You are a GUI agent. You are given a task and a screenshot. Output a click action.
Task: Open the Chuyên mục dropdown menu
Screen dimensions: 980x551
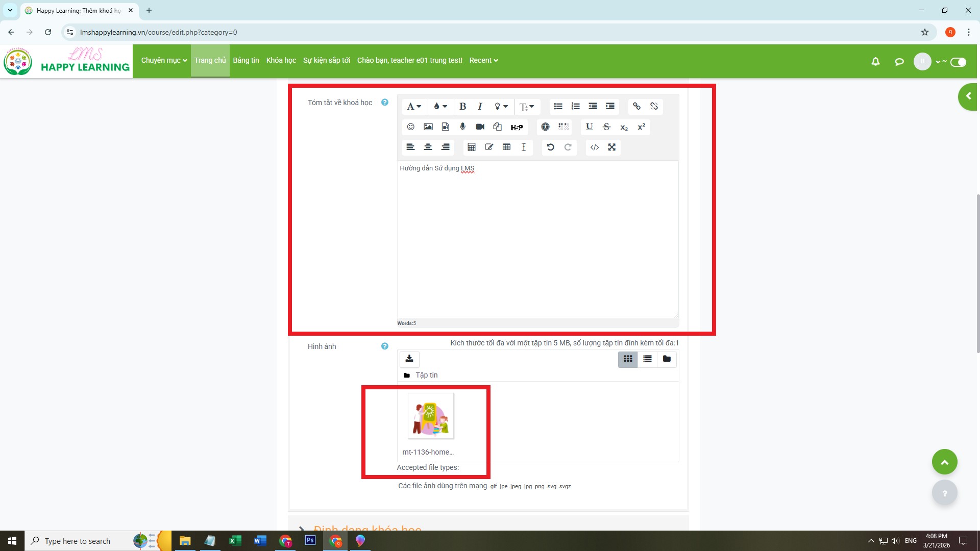pos(164,60)
